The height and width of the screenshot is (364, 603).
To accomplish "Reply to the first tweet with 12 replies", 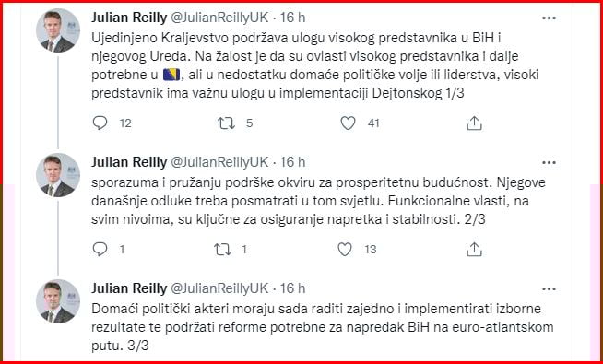I will tap(100, 123).
